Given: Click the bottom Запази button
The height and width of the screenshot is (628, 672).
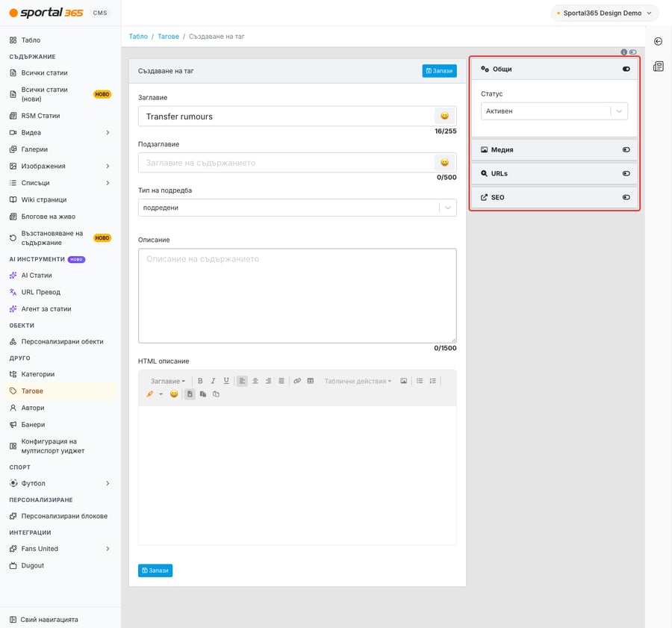Looking at the screenshot, I should (x=155, y=571).
